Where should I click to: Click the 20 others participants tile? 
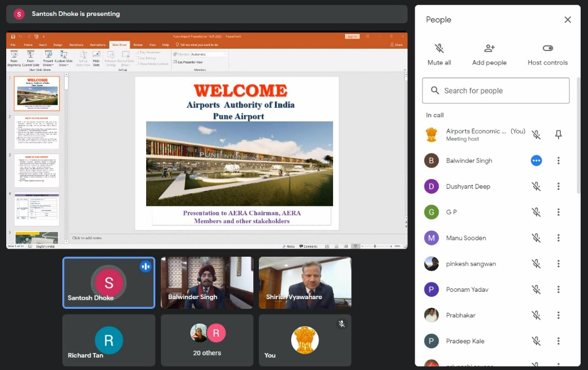coord(207,341)
